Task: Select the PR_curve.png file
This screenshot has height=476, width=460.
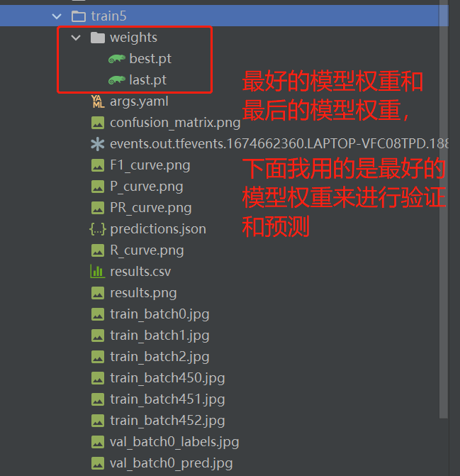Action: click(x=151, y=208)
